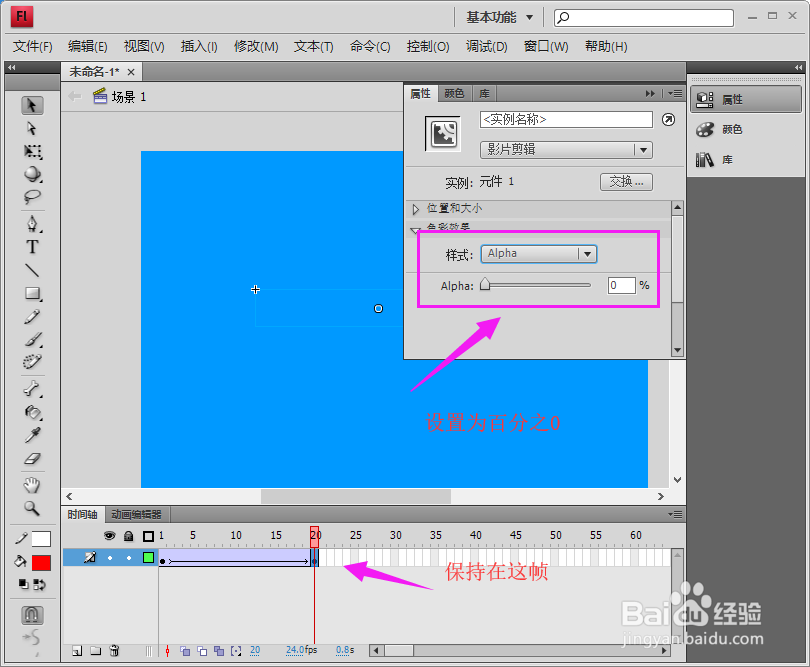Select the Pencil tool
Image resolution: width=810 pixels, height=667 pixels.
[32, 316]
